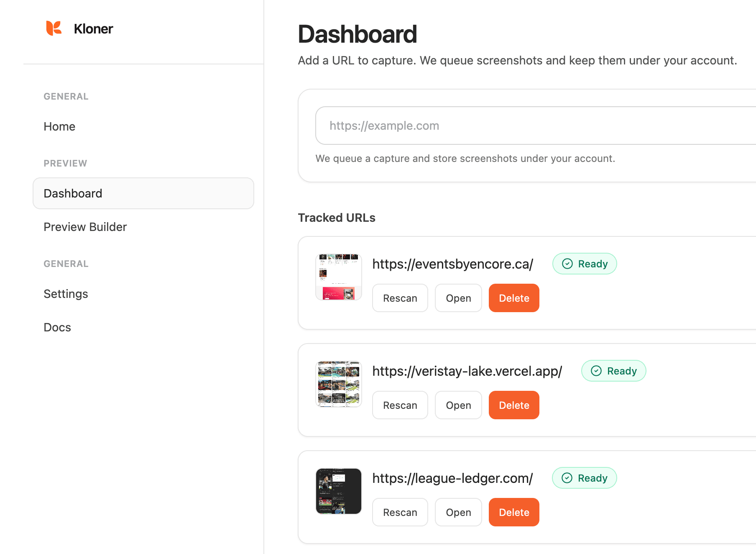Select the eventsbyencore.ca preview thumbnail
Viewport: 756px width, 554px height.
pos(338,276)
